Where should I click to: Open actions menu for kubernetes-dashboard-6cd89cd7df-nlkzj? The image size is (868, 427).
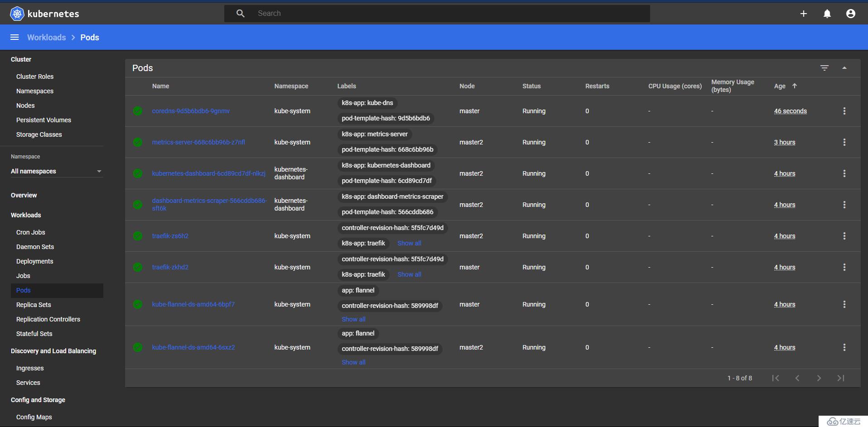844,173
